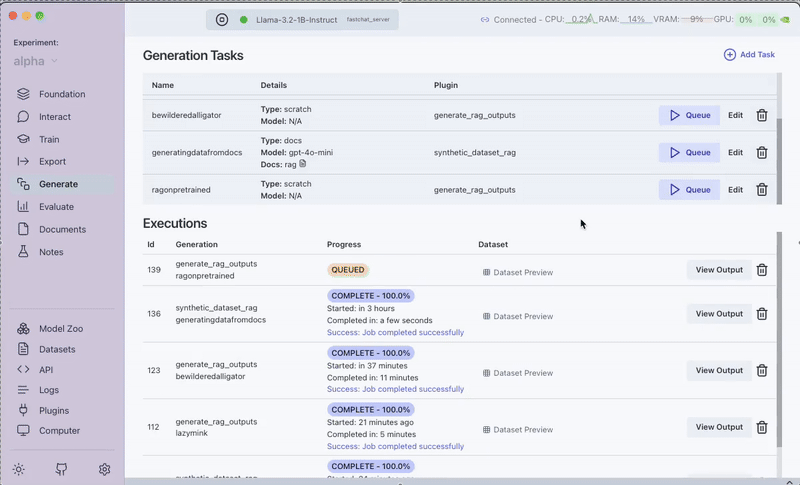Delete execution 123 with trash icon
800x485 pixels.
pyautogui.click(x=762, y=370)
